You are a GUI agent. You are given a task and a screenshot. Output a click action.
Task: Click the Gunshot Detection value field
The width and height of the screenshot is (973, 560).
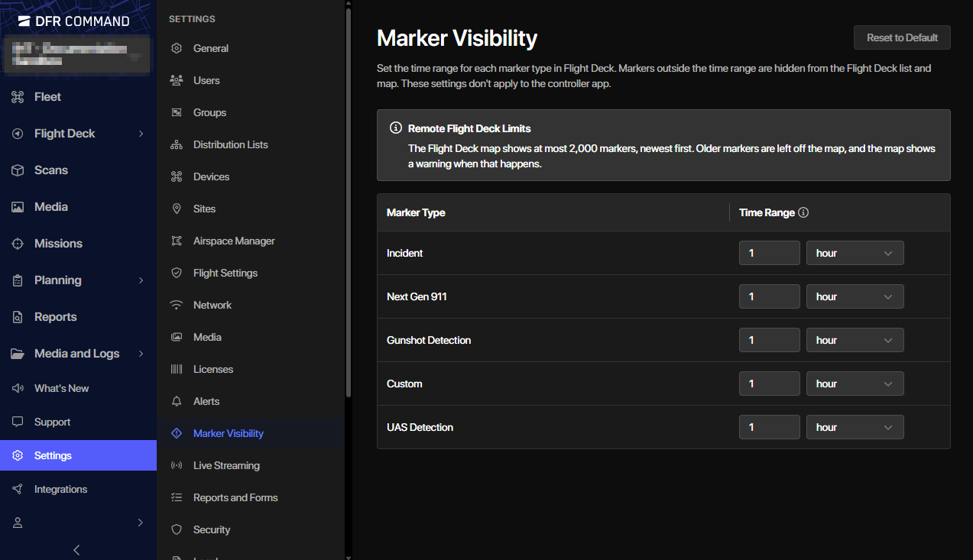pyautogui.click(x=770, y=340)
